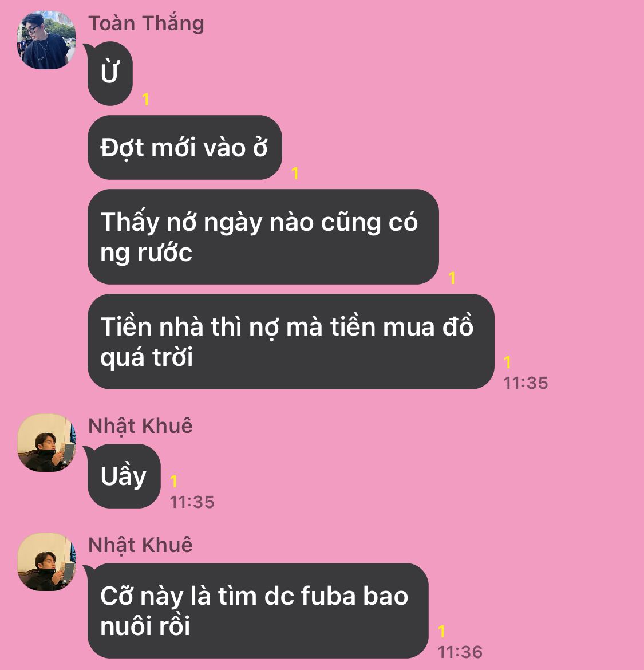Screen dimensions: 644x670
Task: Tap 11:35 timestamp beside "quá trời" message
Action: 526,383
